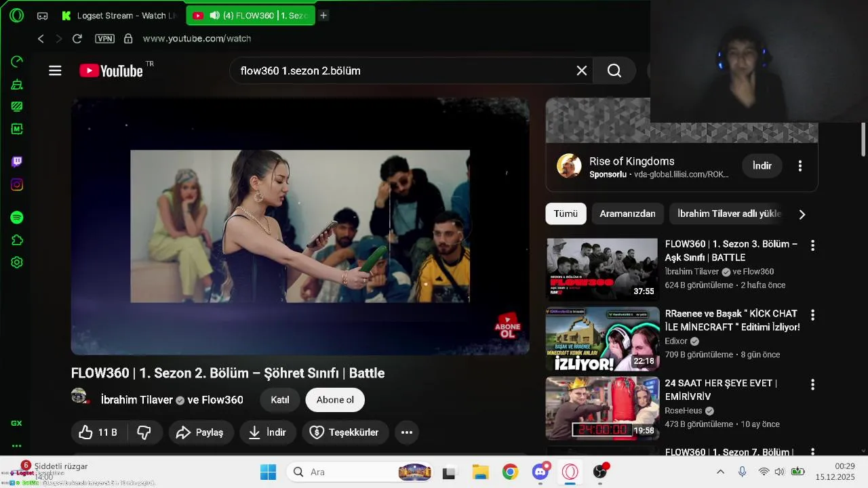Open Extensions cube icon in sidebar
The height and width of the screenshot is (488, 868).
[17, 240]
